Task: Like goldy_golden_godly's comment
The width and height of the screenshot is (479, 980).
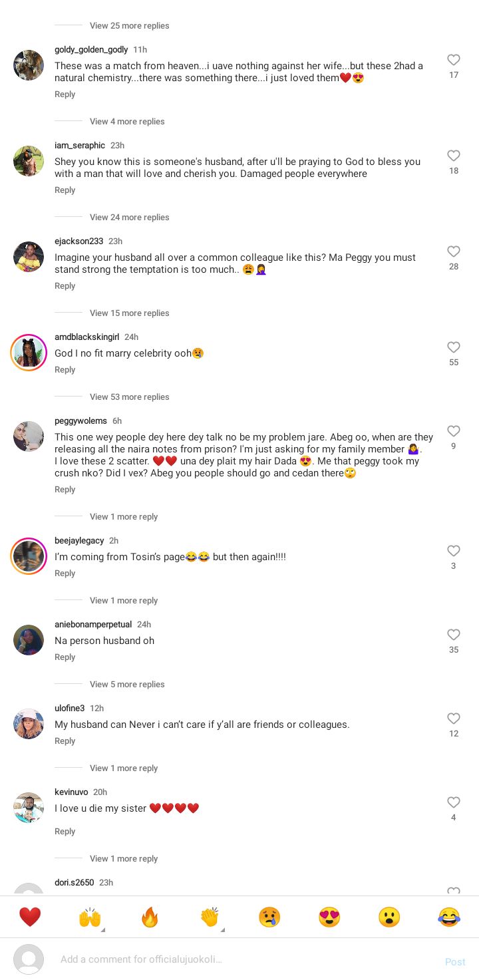Action: (454, 60)
